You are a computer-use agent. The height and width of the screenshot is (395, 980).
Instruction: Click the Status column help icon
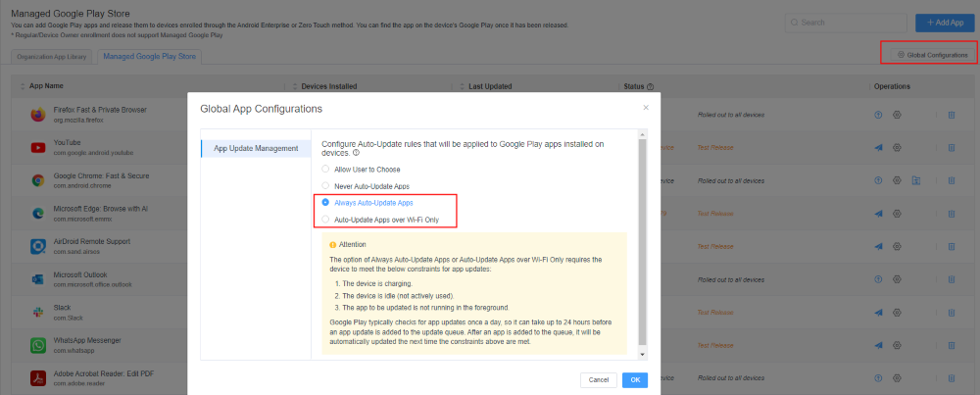point(651,86)
